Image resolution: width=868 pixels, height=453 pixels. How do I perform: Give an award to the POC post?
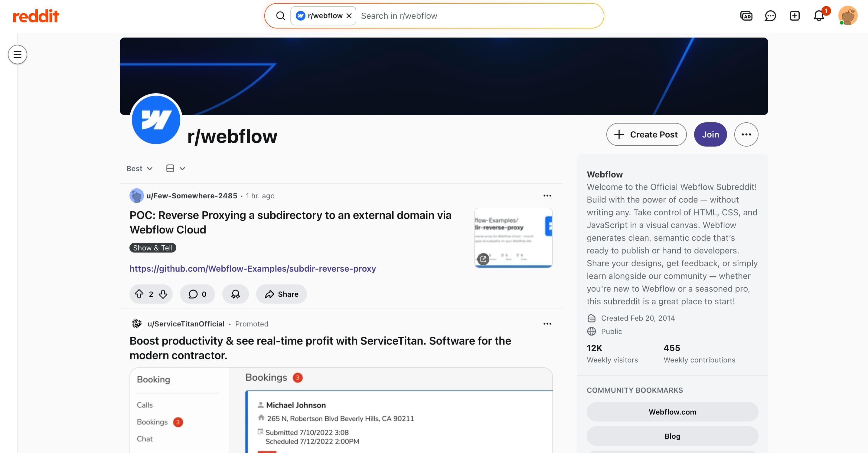[236, 294]
